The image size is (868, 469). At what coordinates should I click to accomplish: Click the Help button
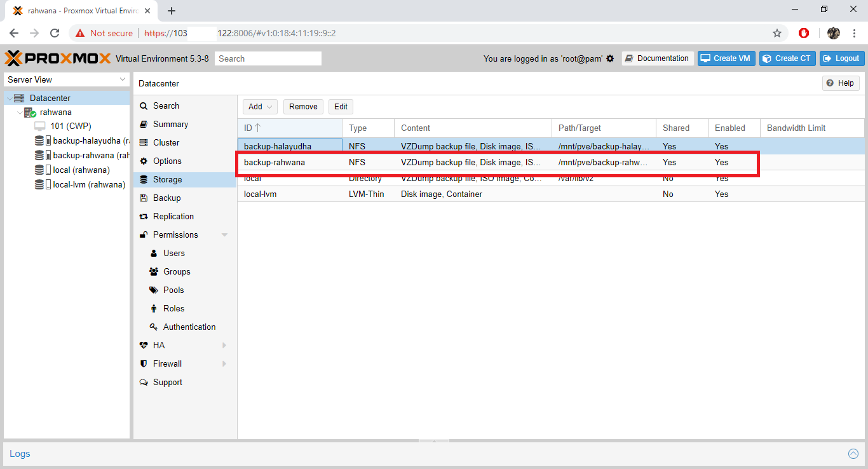click(841, 83)
